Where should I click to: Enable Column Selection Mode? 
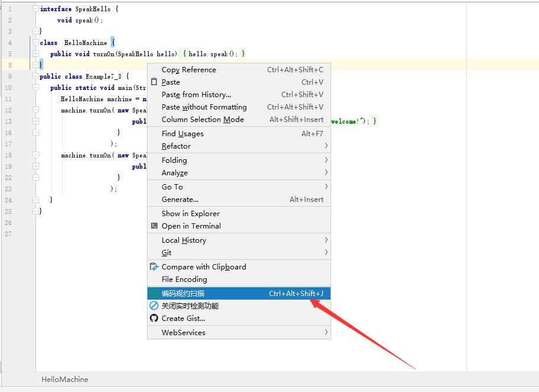point(239,119)
